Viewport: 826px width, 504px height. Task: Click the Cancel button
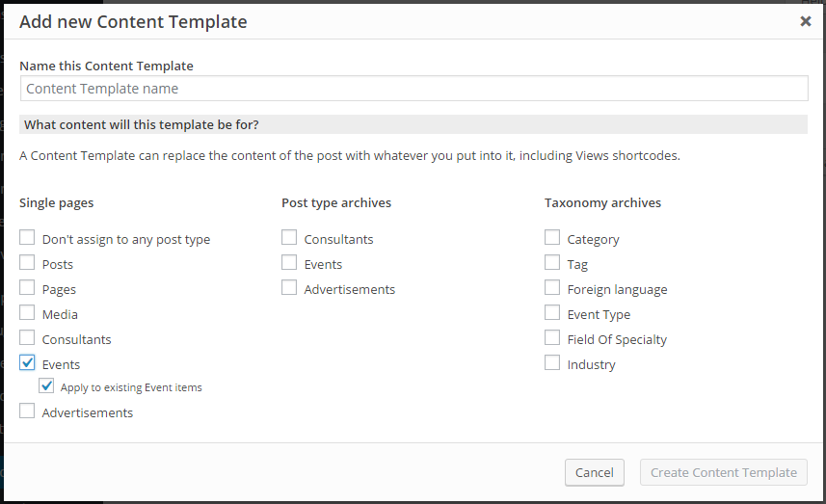[x=595, y=472]
